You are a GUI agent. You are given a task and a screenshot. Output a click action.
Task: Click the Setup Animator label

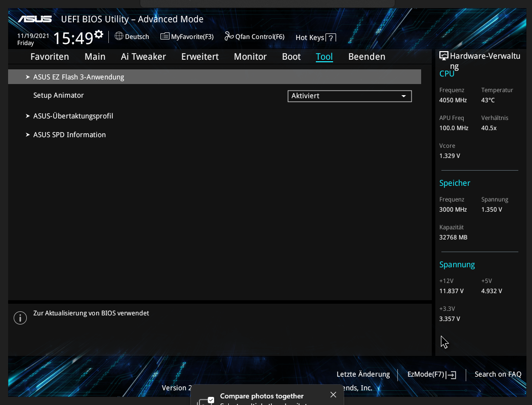[58, 95]
